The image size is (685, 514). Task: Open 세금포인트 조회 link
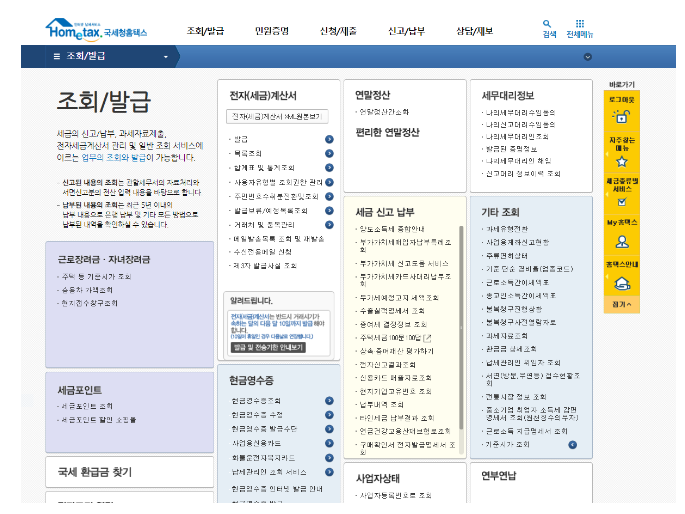tap(86, 406)
